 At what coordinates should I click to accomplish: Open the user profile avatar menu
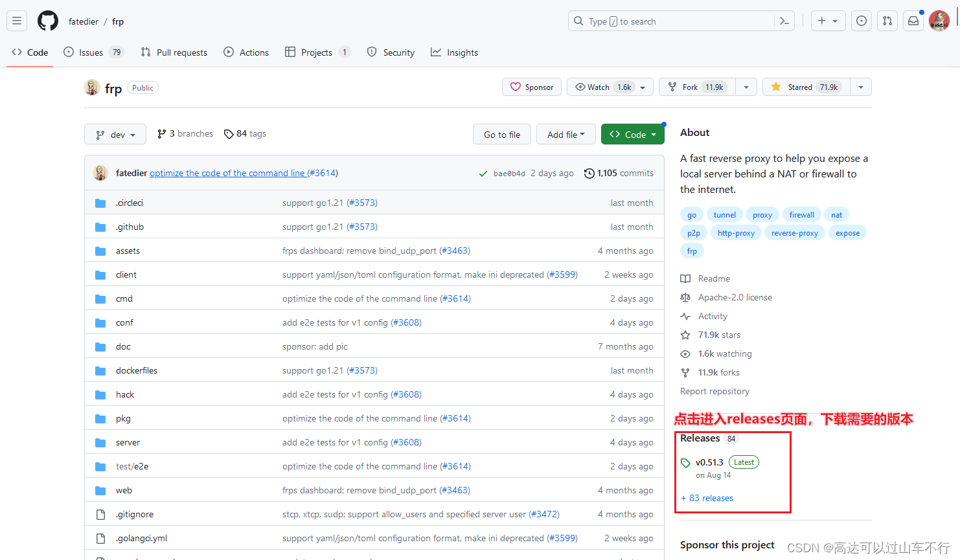pyautogui.click(x=939, y=21)
